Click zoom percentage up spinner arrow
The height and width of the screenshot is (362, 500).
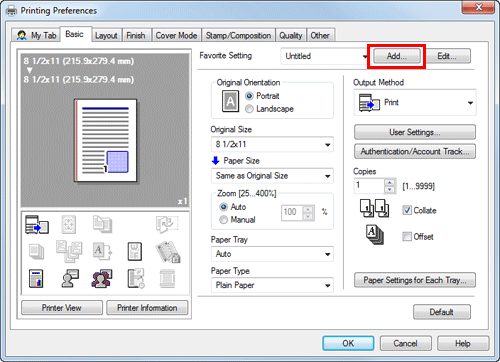[x=308, y=209]
